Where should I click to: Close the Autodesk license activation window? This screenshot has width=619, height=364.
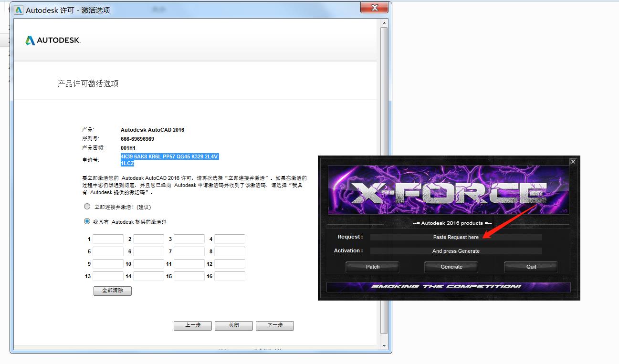coord(375,8)
